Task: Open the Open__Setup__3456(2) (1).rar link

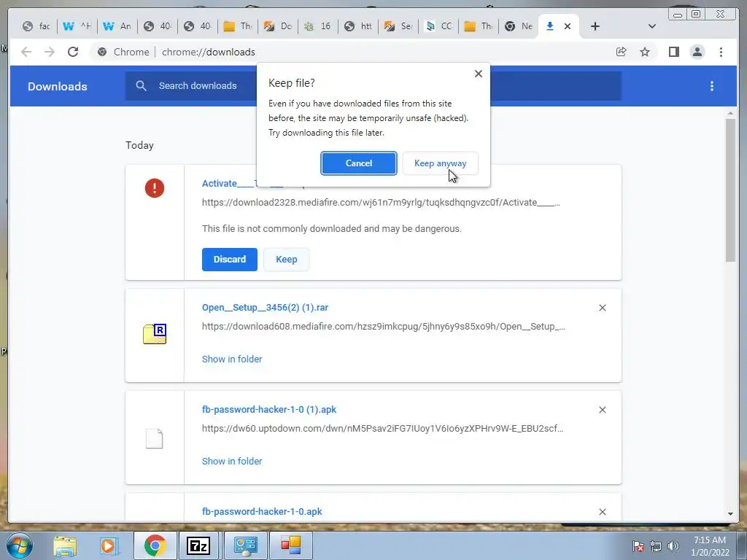Action: [265, 308]
